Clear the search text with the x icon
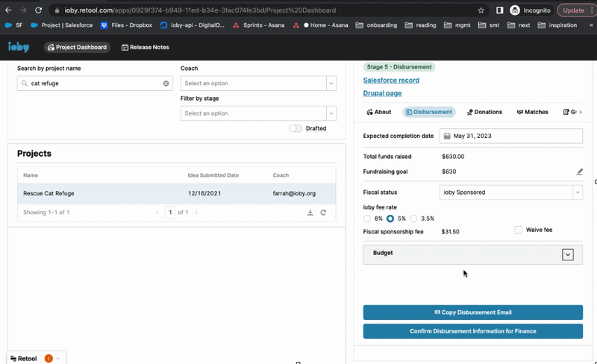This screenshot has height=364, width=597. pyautogui.click(x=166, y=84)
